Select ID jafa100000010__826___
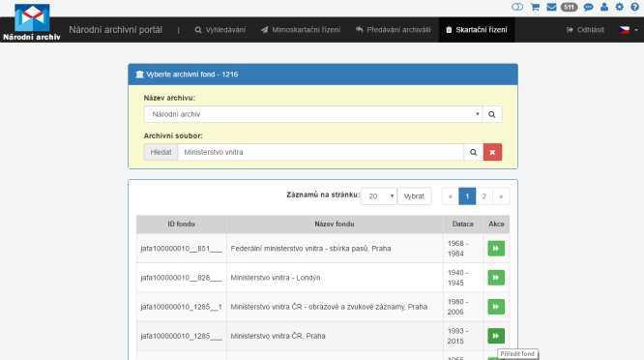Viewport: 644px width, 360px height. click(181, 278)
